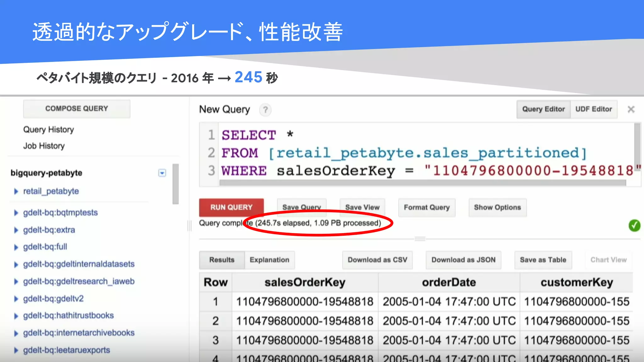The height and width of the screenshot is (362, 644).
Task: Click the gdelt-bq:internetarchivebooks name
Action: pyautogui.click(x=79, y=333)
